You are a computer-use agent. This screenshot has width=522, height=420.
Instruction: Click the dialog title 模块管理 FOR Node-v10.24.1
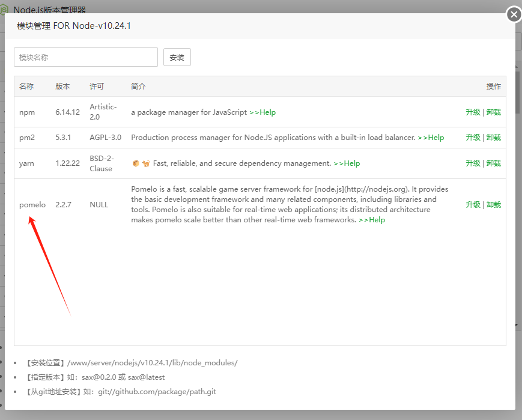pos(73,26)
